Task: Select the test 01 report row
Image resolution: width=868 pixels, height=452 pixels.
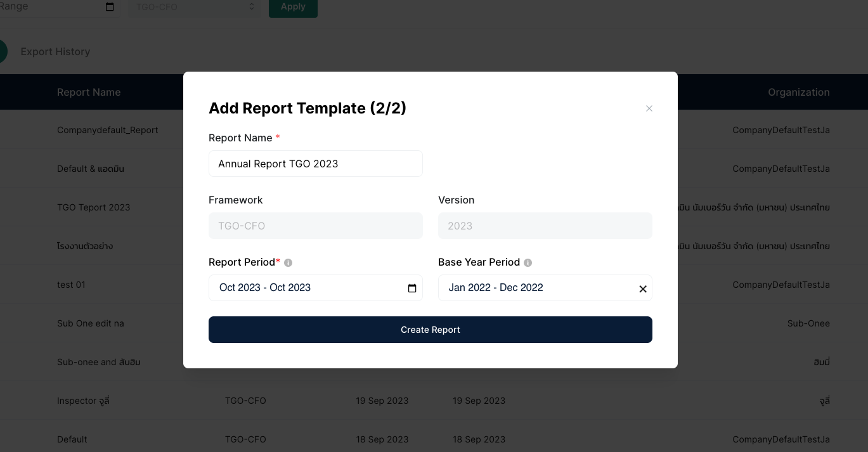Action: pyautogui.click(x=71, y=285)
